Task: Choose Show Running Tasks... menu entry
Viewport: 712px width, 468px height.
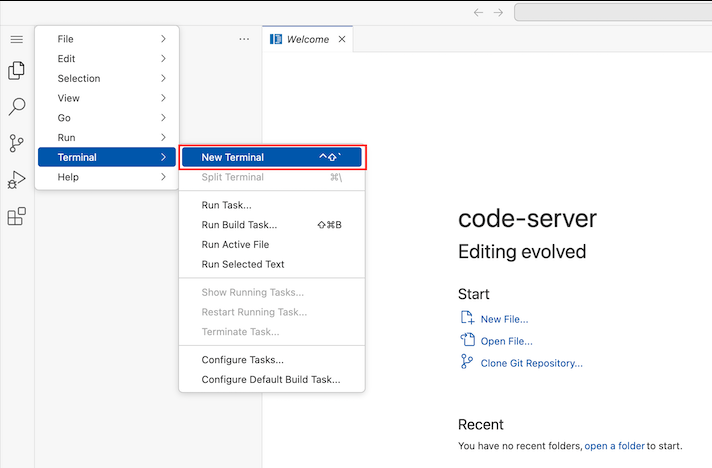Action: click(x=272, y=292)
